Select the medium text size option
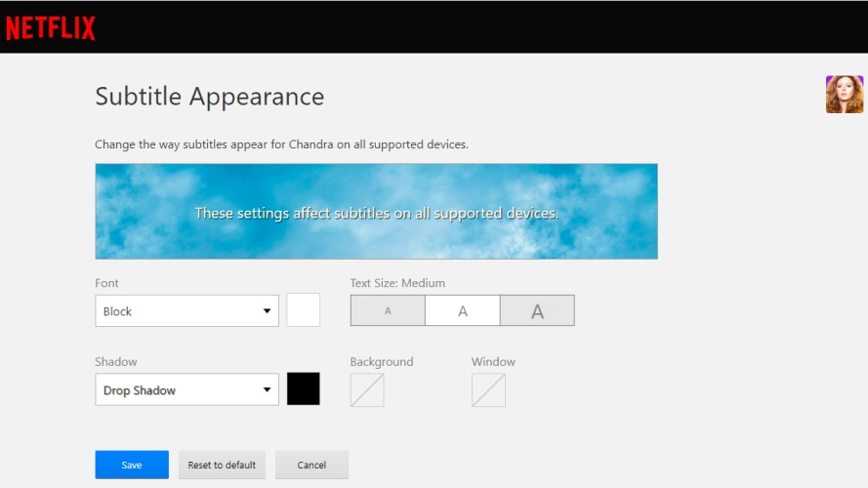The image size is (868, 488). (463, 311)
